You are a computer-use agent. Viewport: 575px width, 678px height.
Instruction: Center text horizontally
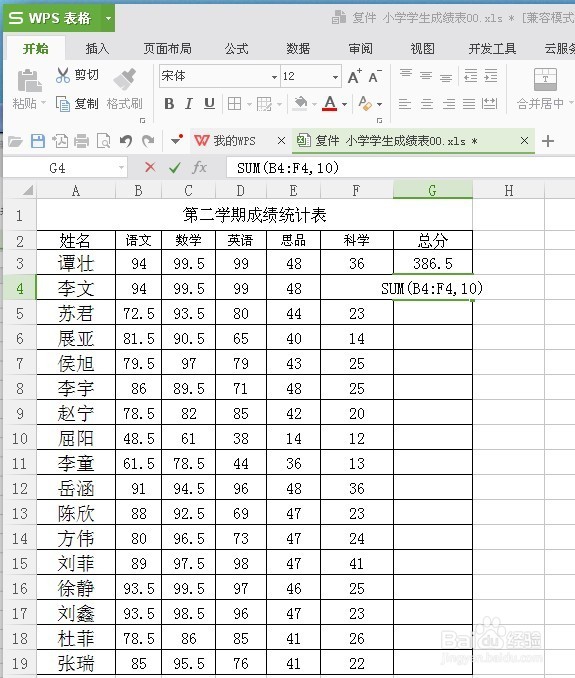(427, 104)
